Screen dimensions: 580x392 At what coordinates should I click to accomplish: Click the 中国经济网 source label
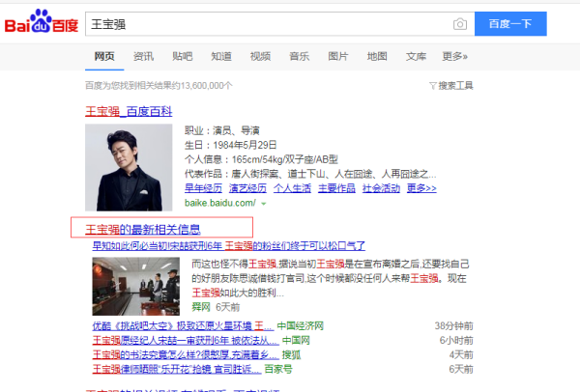coord(301,326)
